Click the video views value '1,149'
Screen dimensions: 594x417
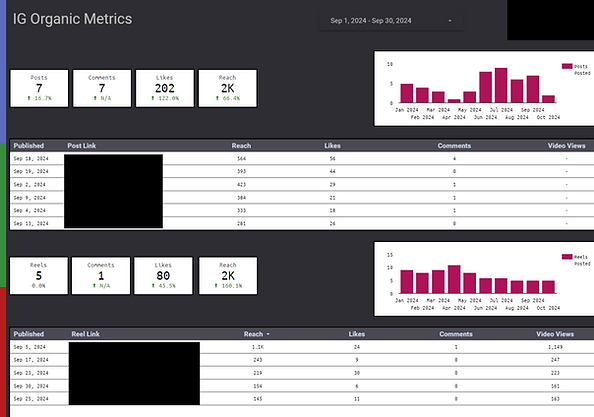coord(555,347)
